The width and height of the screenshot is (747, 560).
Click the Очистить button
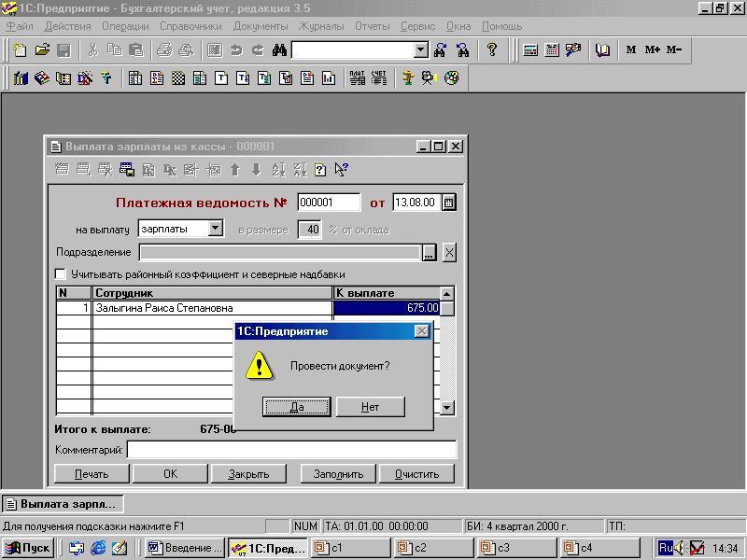tap(416, 474)
